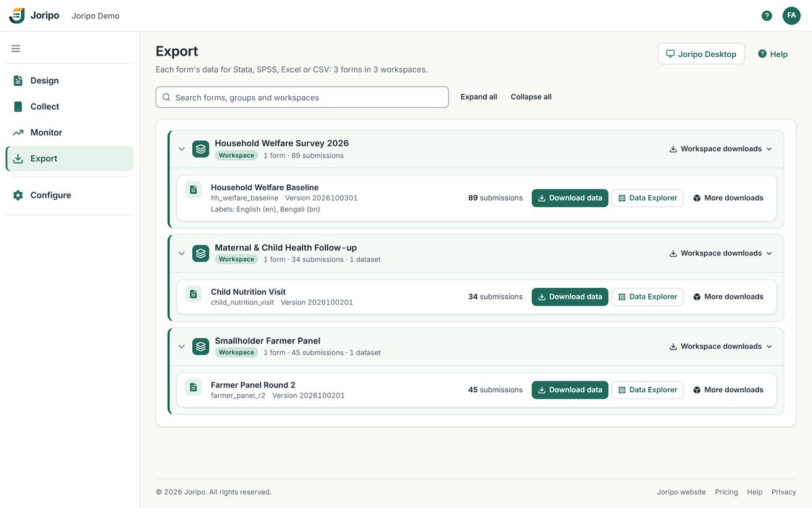This screenshot has width=812, height=508.
Task: Collapse the Maternal & Child Health Follow-up workspace
Action: [x=181, y=253]
